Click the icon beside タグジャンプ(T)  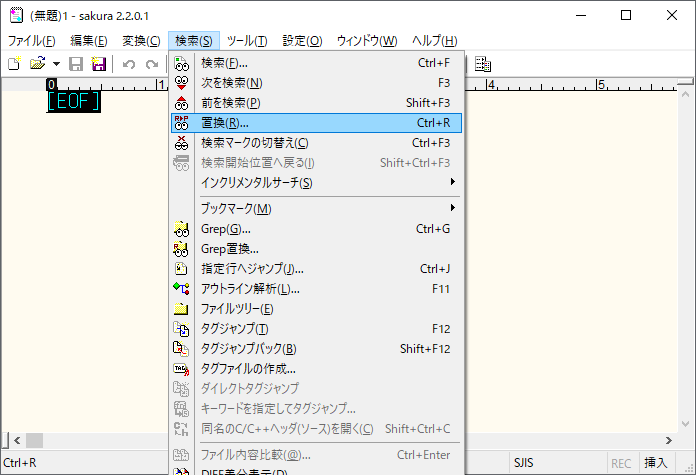click(x=182, y=329)
